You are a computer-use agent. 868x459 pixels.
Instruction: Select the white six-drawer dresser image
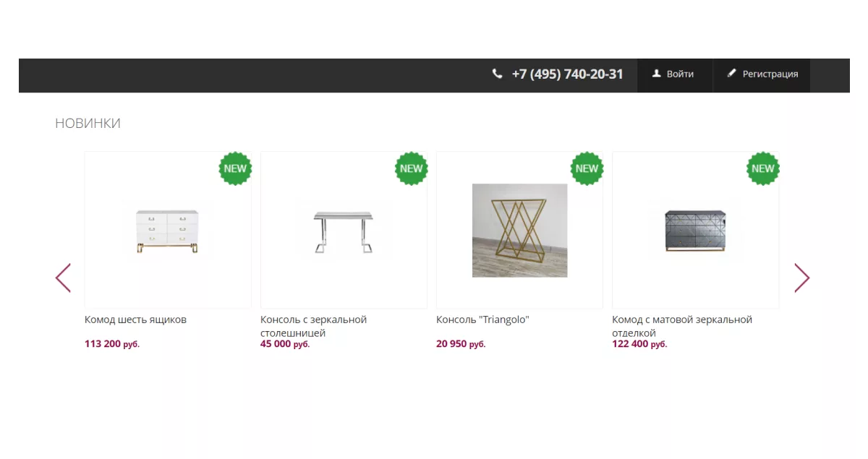(167, 231)
